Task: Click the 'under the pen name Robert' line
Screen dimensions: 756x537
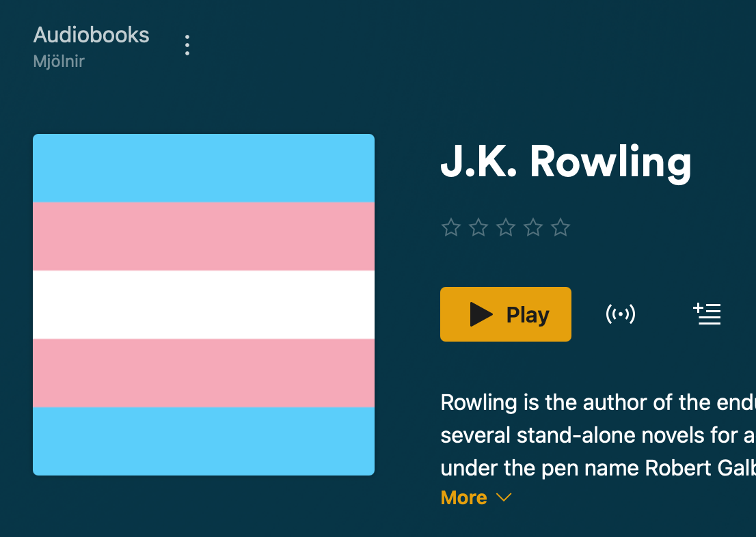Action: click(598, 468)
